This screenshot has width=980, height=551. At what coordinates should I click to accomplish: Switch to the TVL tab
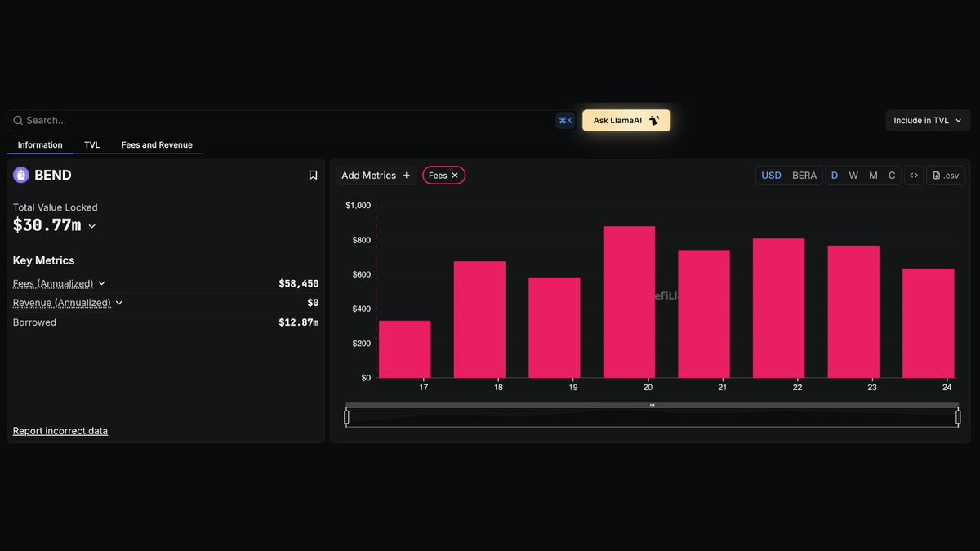pyautogui.click(x=92, y=145)
